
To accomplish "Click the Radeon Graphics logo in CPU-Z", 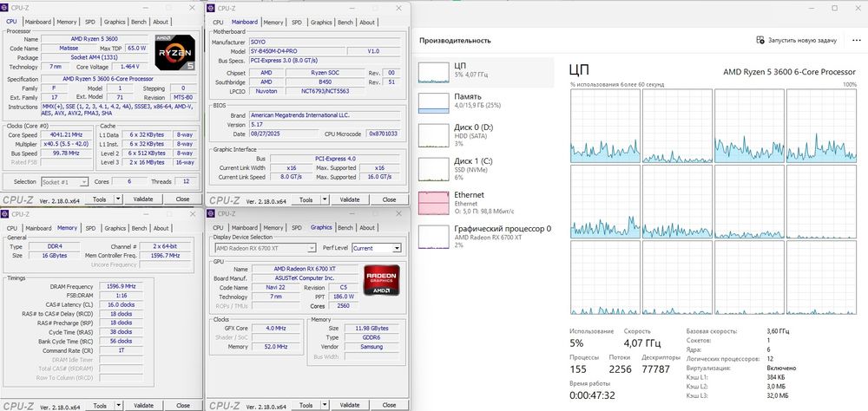I will [x=381, y=280].
